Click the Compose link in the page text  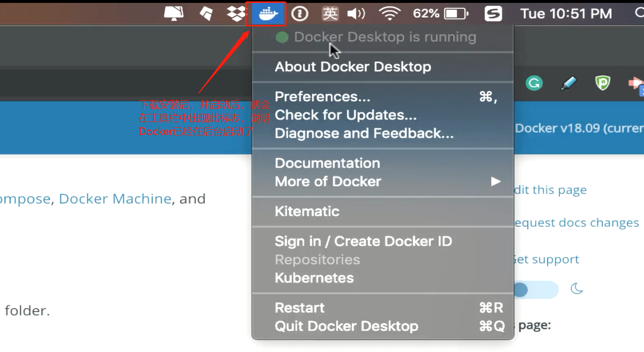click(25, 199)
